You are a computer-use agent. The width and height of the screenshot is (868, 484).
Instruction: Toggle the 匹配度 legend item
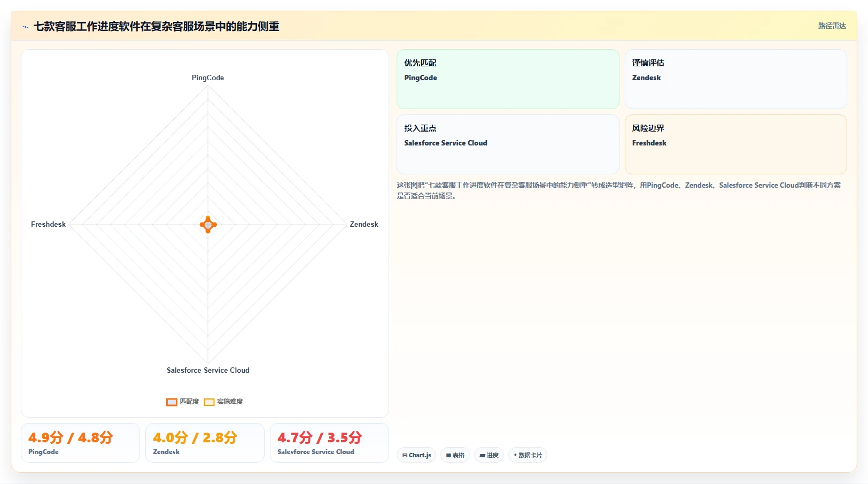(x=183, y=402)
